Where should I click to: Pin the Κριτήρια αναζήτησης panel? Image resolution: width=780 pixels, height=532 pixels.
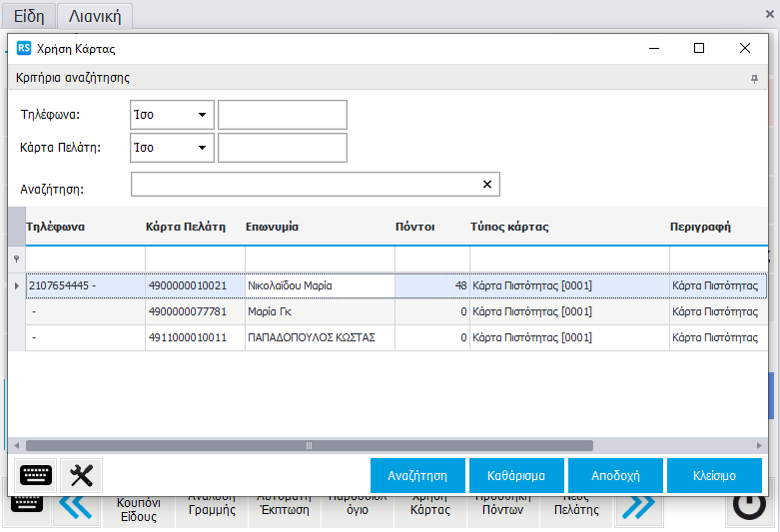(755, 78)
